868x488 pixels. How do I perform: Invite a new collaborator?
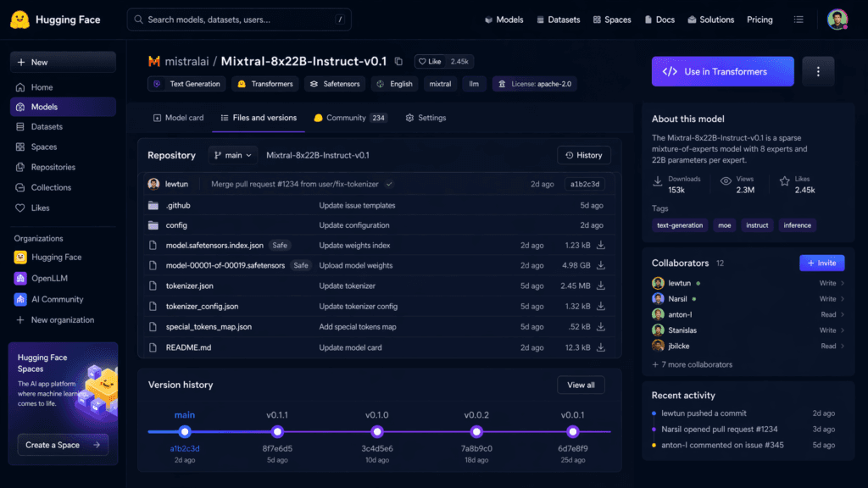(x=821, y=263)
